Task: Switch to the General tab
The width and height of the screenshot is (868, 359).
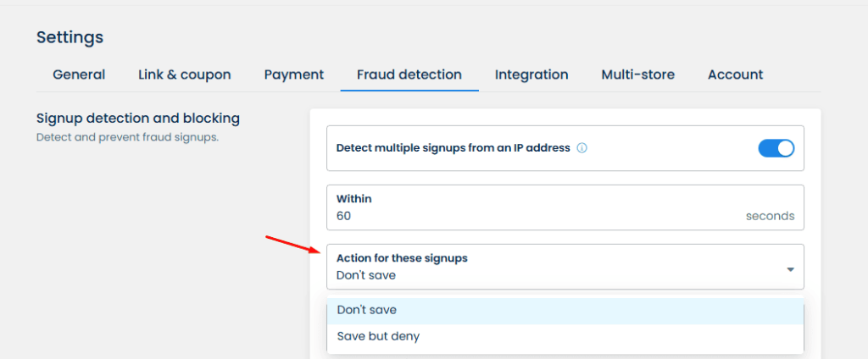Action: 79,75
